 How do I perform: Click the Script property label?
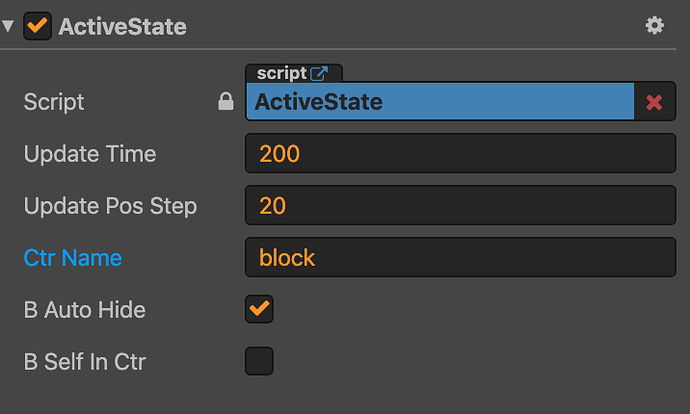tap(54, 102)
